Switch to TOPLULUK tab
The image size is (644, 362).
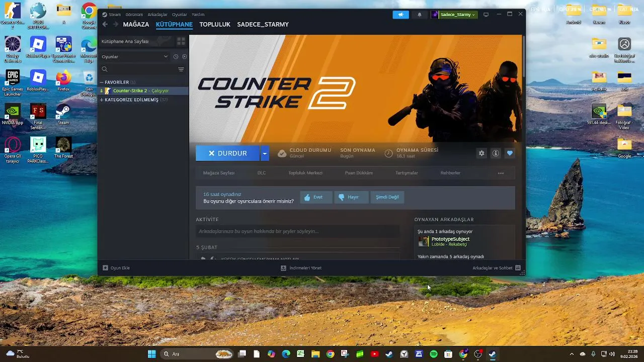(x=215, y=24)
